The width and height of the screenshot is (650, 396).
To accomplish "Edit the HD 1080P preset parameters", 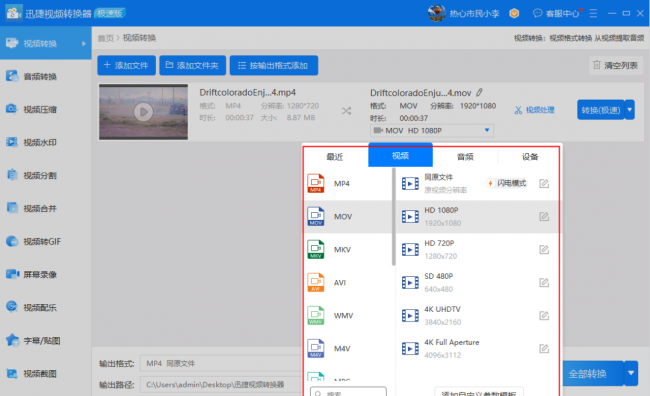I will 544,216.
